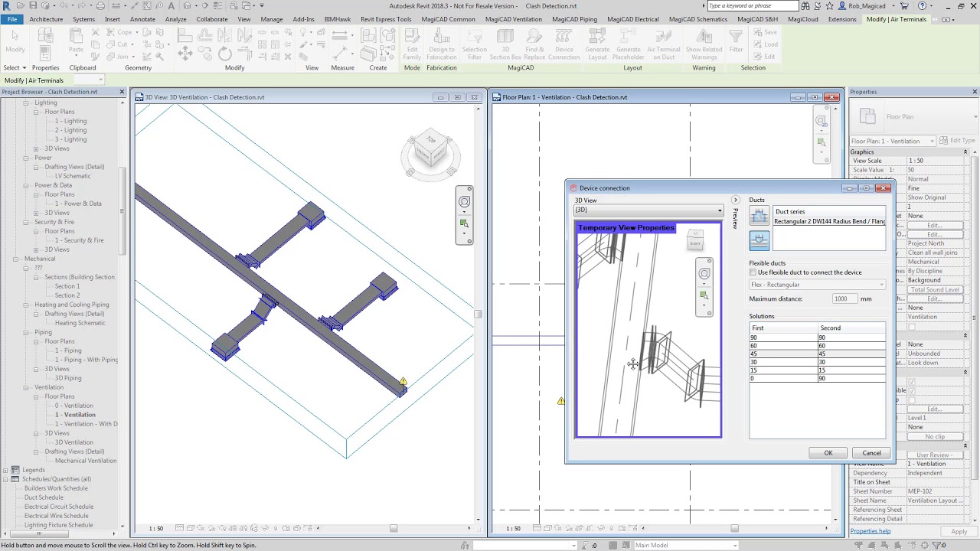
Task: Click the Device Connection ribbon tool
Action: click(x=563, y=44)
